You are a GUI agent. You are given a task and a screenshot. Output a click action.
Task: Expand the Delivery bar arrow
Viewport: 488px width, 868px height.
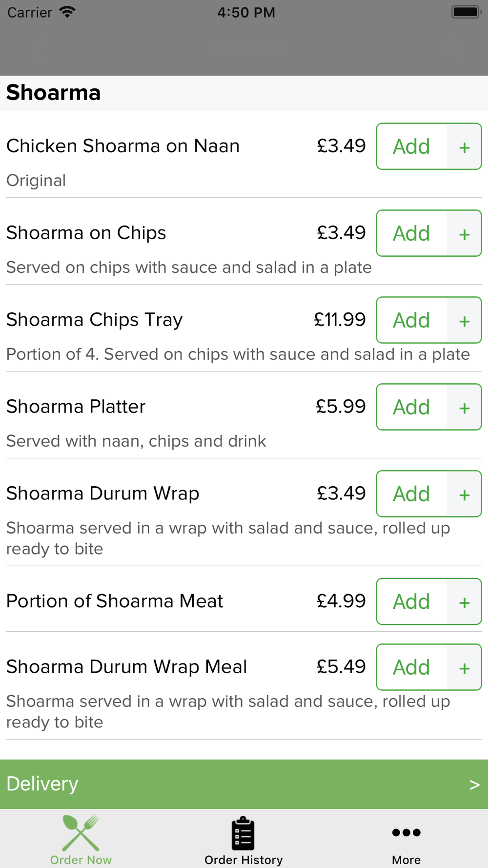[474, 785]
